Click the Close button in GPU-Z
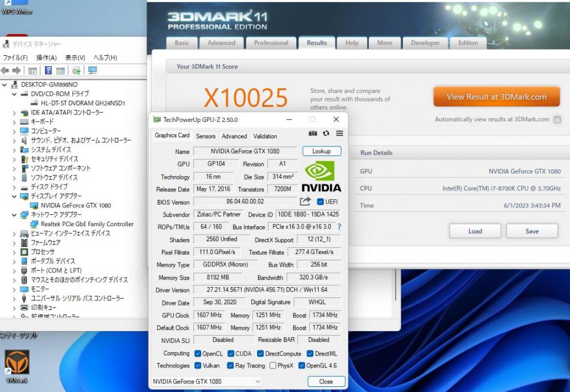Screen dimensions: 570x392 pos(326,382)
